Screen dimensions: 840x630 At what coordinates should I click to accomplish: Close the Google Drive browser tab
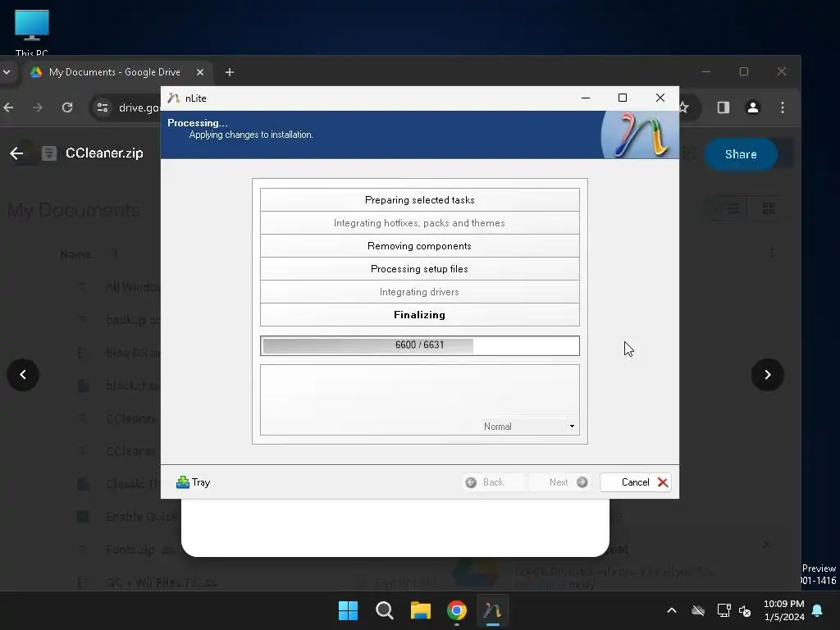tap(200, 72)
